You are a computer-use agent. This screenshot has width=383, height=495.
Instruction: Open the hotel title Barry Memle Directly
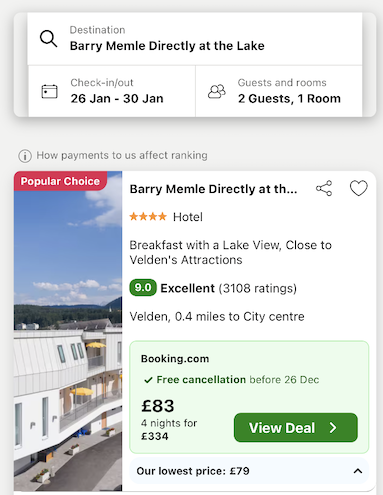(x=213, y=189)
